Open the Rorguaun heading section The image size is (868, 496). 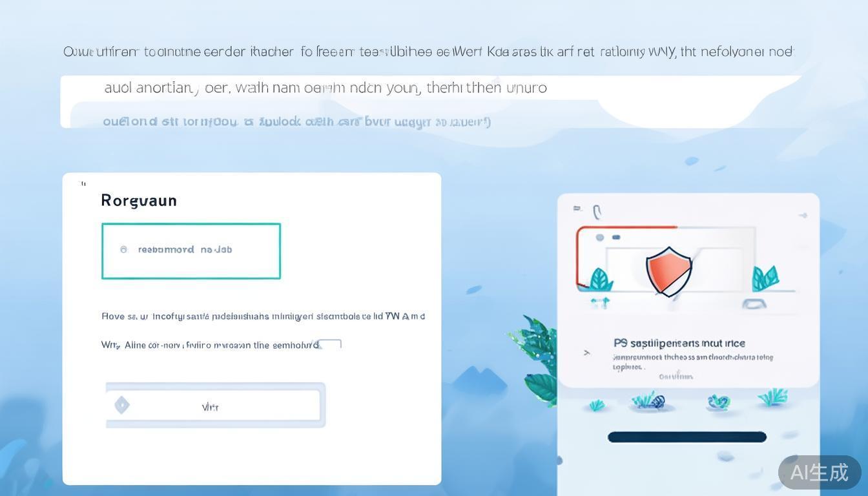click(139, 200)
